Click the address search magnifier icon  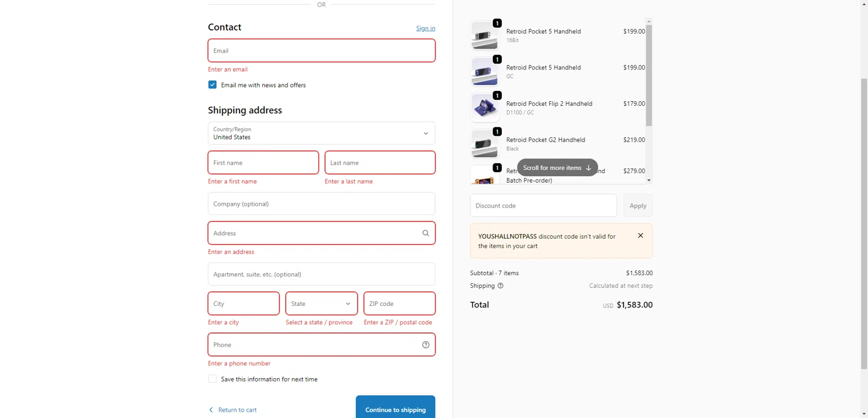point(425,233)
